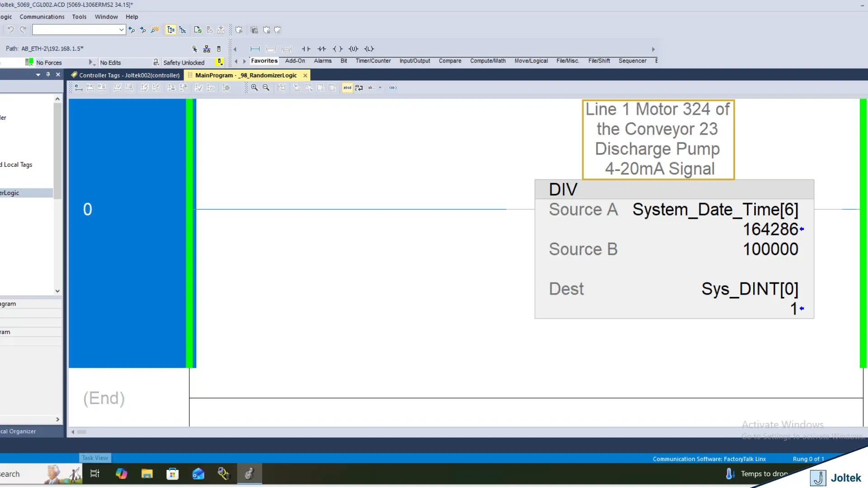
Task: Insert an Examine On (XIC) contact
Action: coord(306,49)
